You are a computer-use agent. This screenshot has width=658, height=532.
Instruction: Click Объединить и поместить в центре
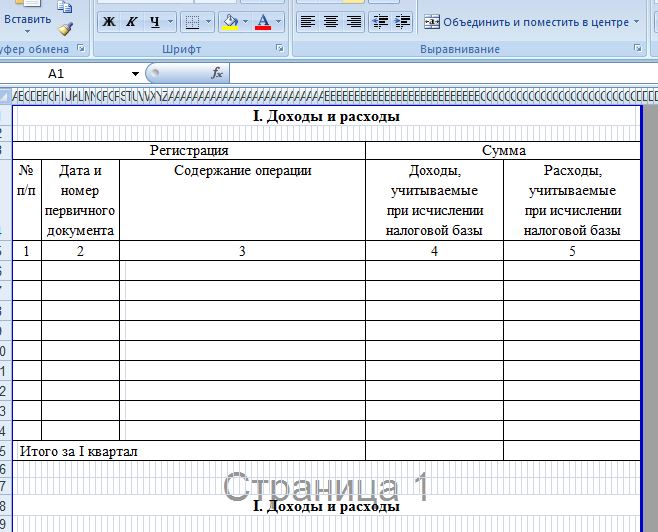526,22
